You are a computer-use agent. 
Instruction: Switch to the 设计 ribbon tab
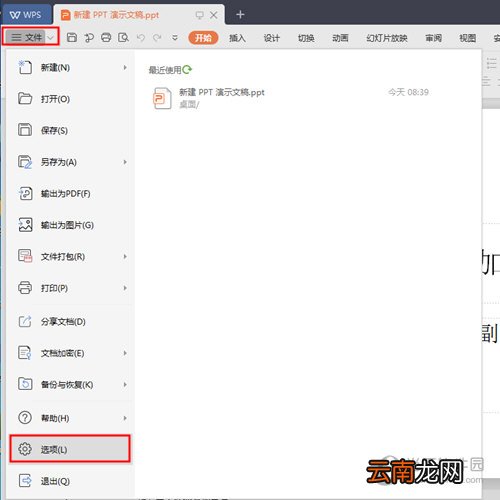271,38
